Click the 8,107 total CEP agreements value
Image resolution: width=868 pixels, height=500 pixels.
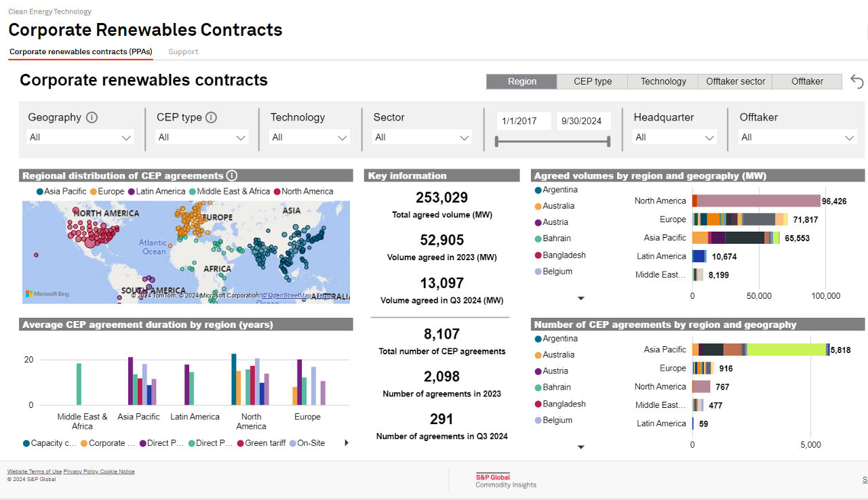tap(441, 334)
